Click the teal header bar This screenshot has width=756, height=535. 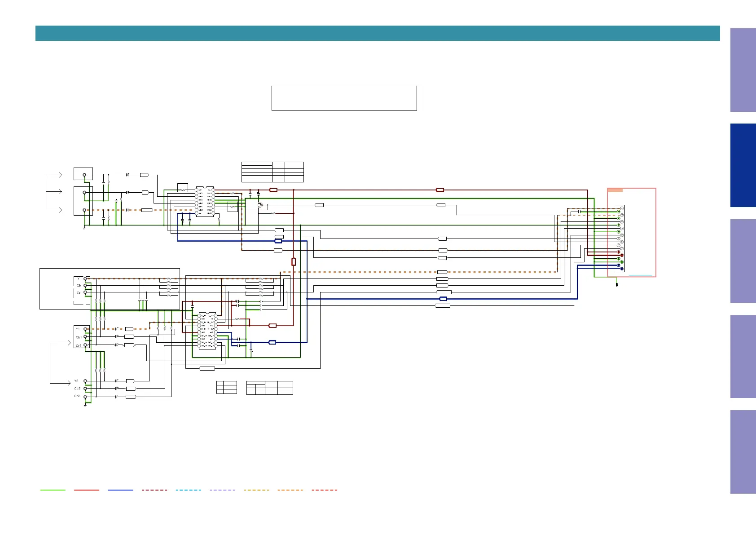(378, 33)
